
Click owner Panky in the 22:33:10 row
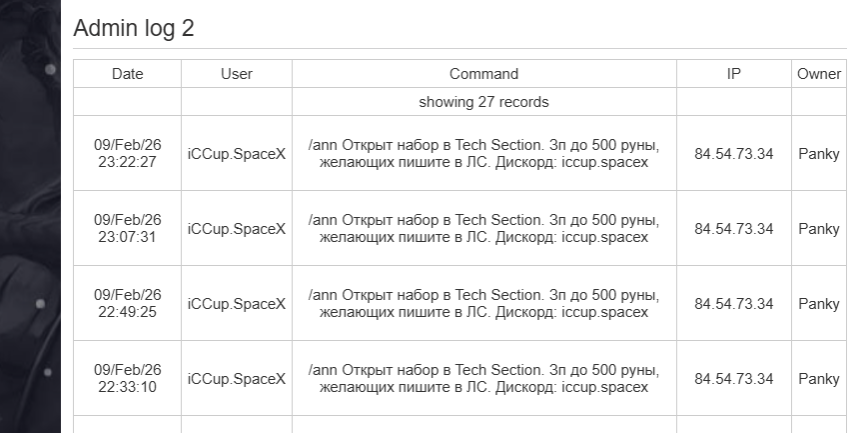[x=818, y=379]
